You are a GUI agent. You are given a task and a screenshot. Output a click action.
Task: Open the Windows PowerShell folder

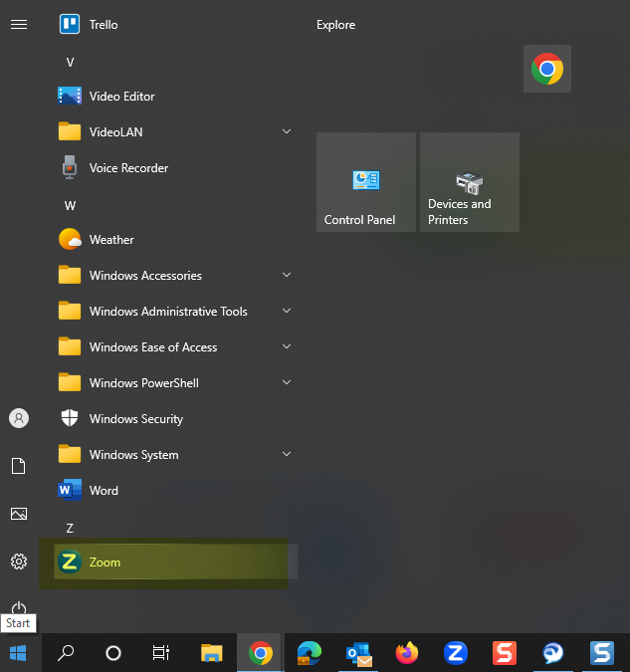(x=176, y=382)
